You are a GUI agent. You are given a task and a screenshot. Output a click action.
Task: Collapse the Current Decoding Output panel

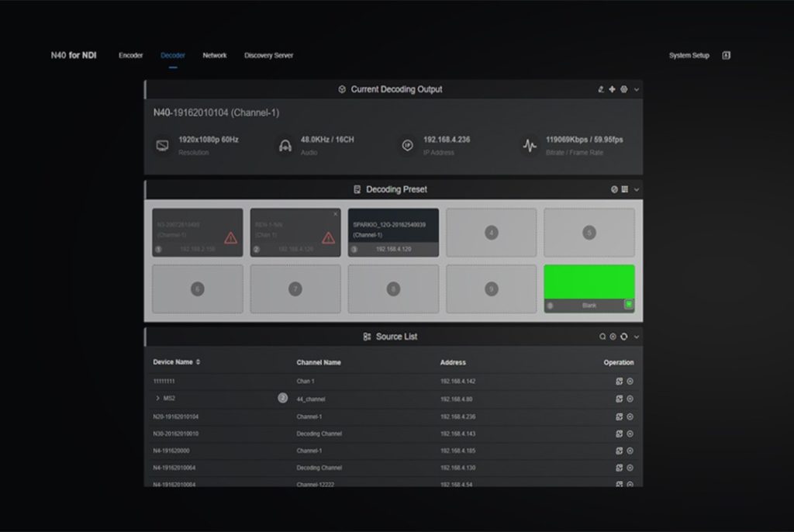[637, 89]
